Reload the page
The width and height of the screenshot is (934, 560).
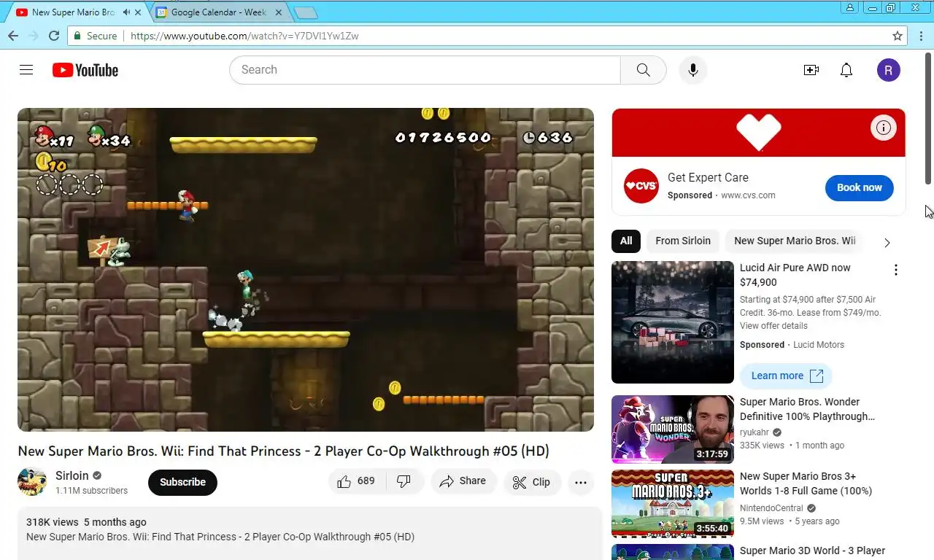(x=54, y=36)
